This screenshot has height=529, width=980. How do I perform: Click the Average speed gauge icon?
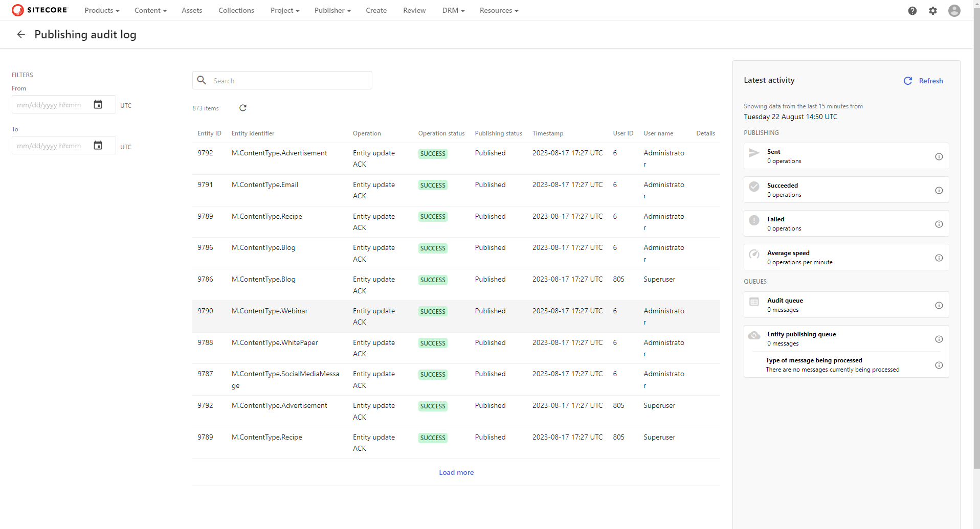point(754,254)
